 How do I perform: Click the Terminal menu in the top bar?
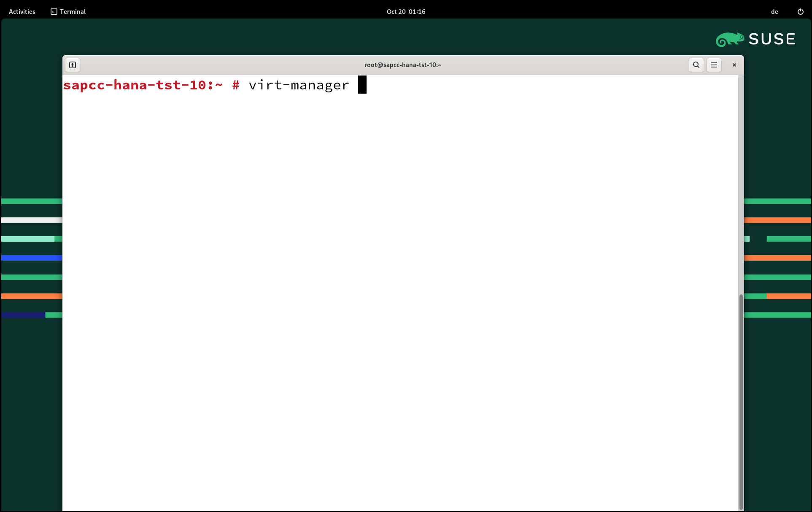73,11
